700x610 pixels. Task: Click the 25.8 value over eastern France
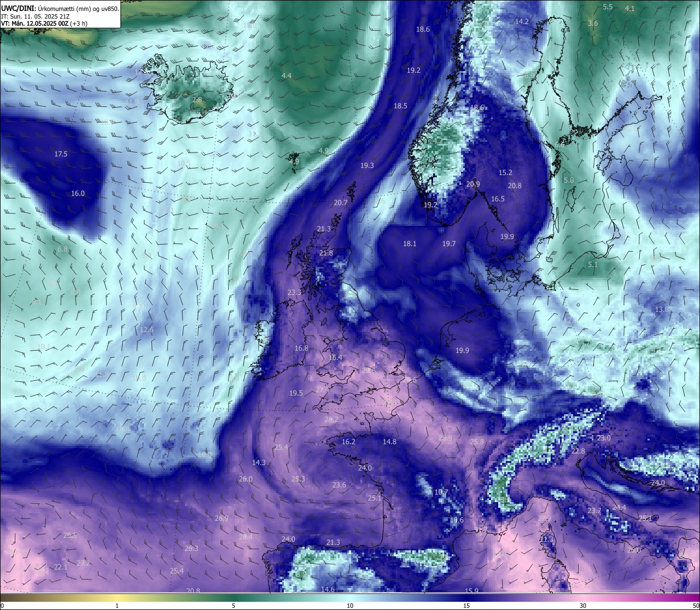pyautogui.click(x=477, y=442)
